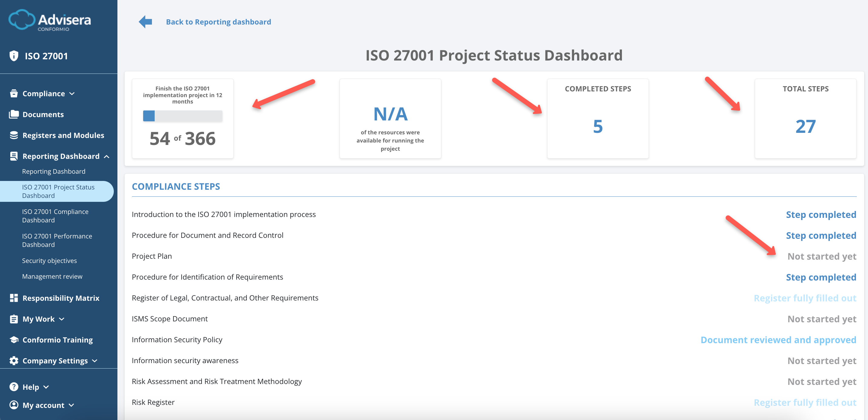The image size is (868, 420).
Task: Switch to ISO 27001 Compliance Dashboard
Action: 55,215
